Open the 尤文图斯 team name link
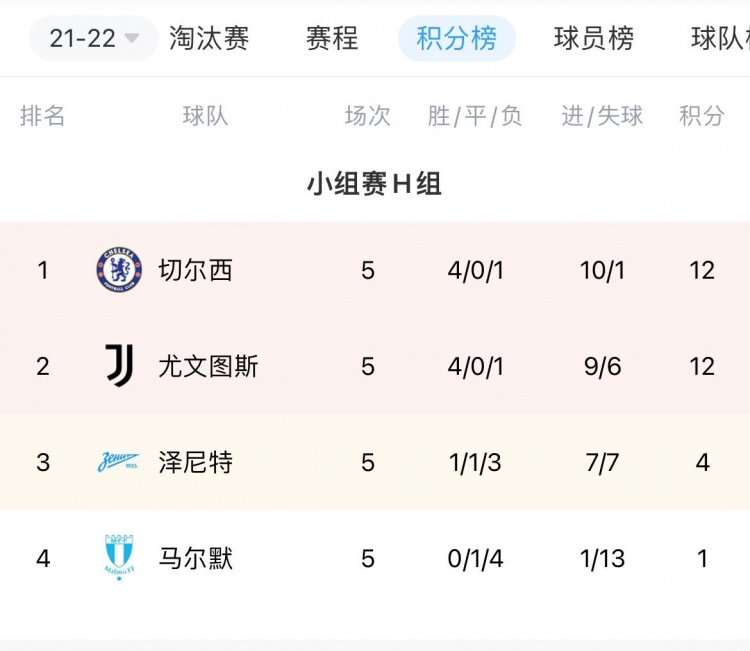The width and height of the screenshot is (750, 651). pos(208,366)
